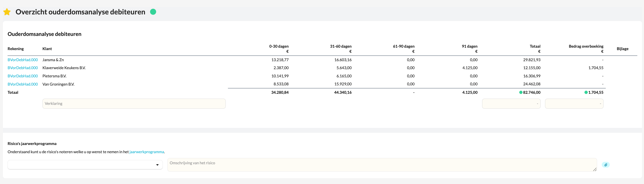Click the resize handle of risk description
Viewport: 644px width, 184px height.
click(x=595, y=170)
